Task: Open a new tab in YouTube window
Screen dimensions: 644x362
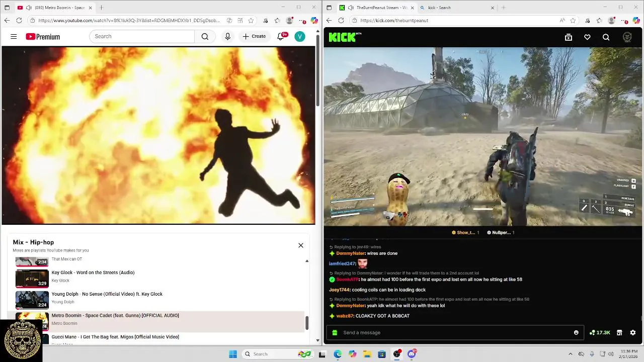Action: pyautogui.click(x=102, y=8)
